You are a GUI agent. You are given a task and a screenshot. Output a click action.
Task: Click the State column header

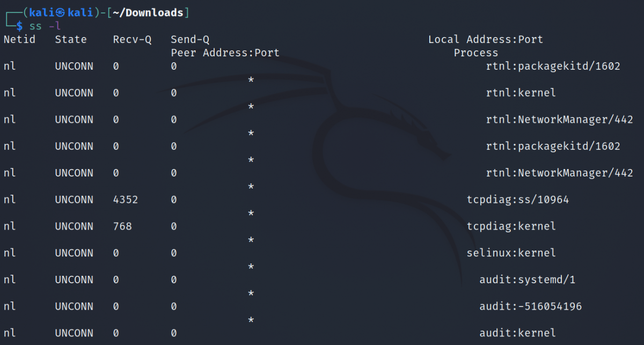(x=70, y=39)
